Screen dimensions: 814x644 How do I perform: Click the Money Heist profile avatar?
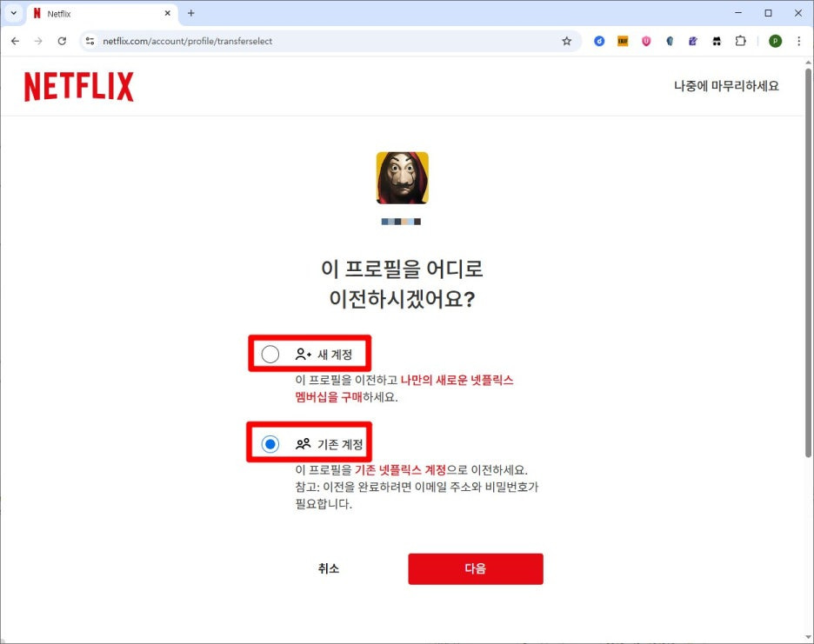click(x=403, y=178)
